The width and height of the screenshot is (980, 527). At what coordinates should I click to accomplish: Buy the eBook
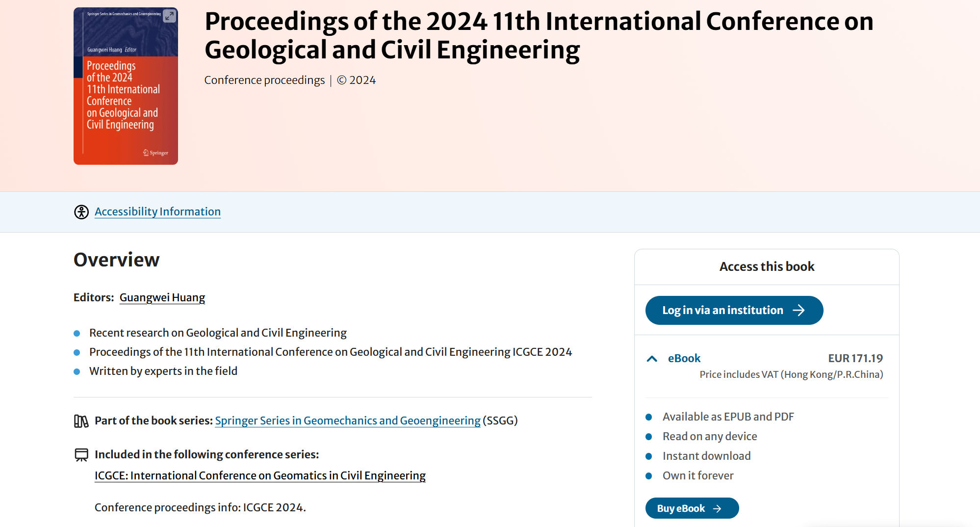[692, 508]
